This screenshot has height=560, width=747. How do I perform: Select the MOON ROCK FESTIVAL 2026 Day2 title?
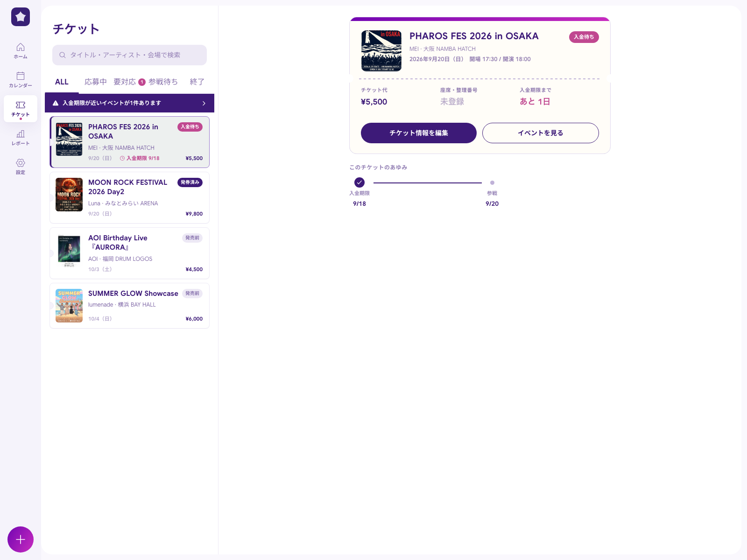point(128,187)
